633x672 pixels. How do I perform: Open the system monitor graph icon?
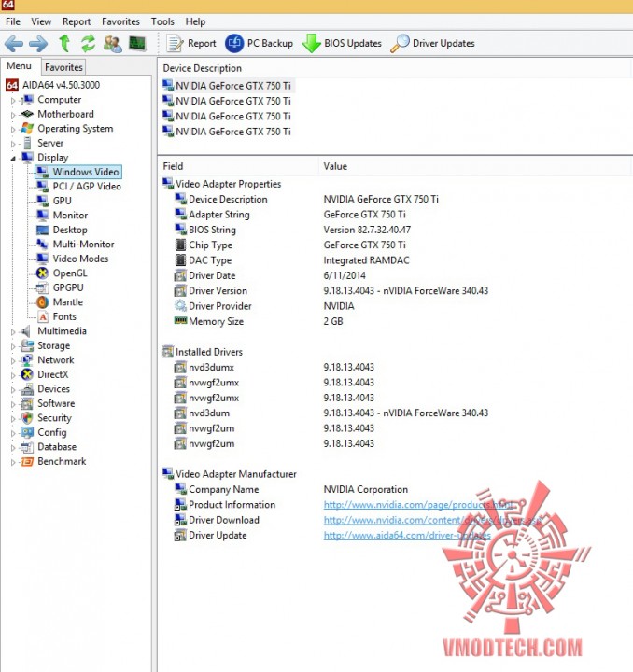pos(137,43)
